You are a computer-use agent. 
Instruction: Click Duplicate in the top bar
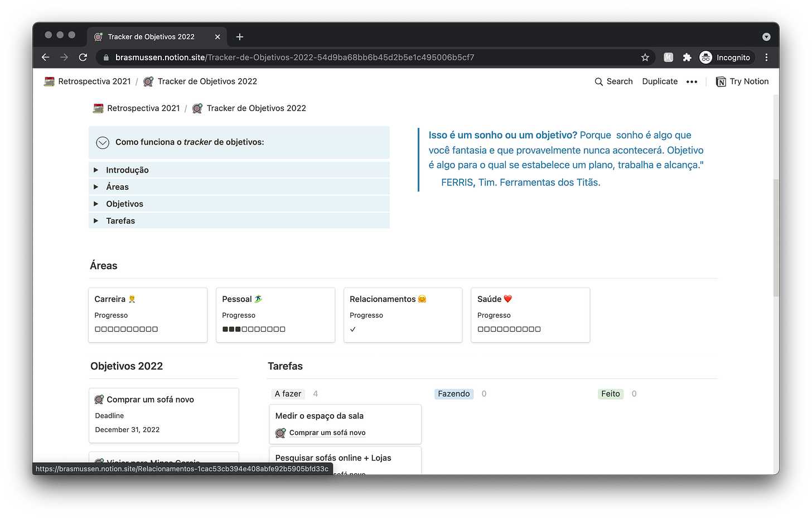(x=660, y=81)
